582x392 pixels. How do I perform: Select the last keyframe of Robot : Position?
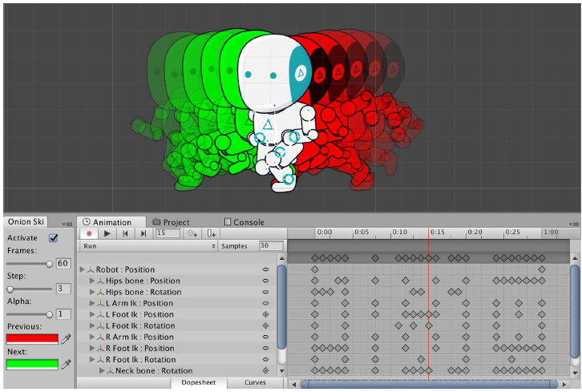point(542,269)
